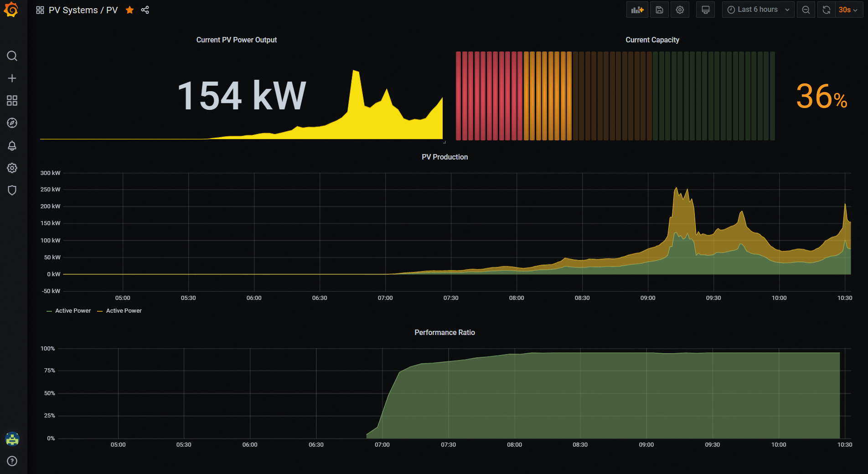Open the Current Capacity panel title menu
The width and height of the screenshot is (868, 474).
(x=652, y=40)
